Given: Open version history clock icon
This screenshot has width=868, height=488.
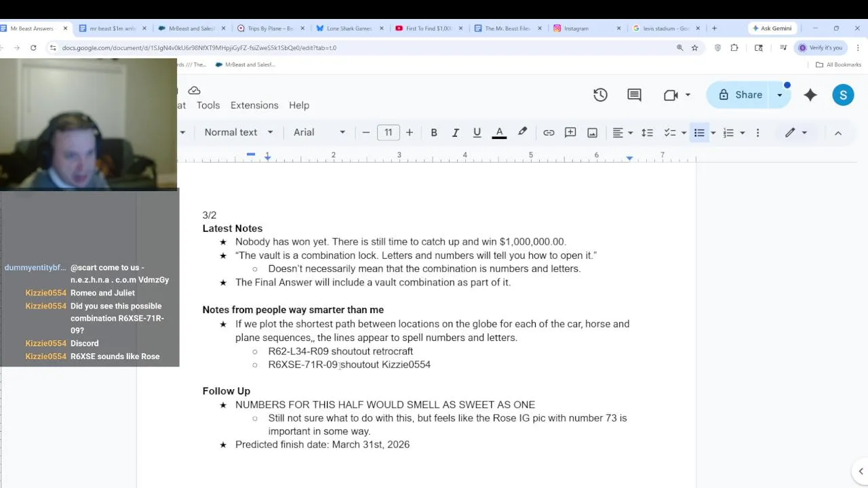Looking at the screenshot, I should pos(600,95).
